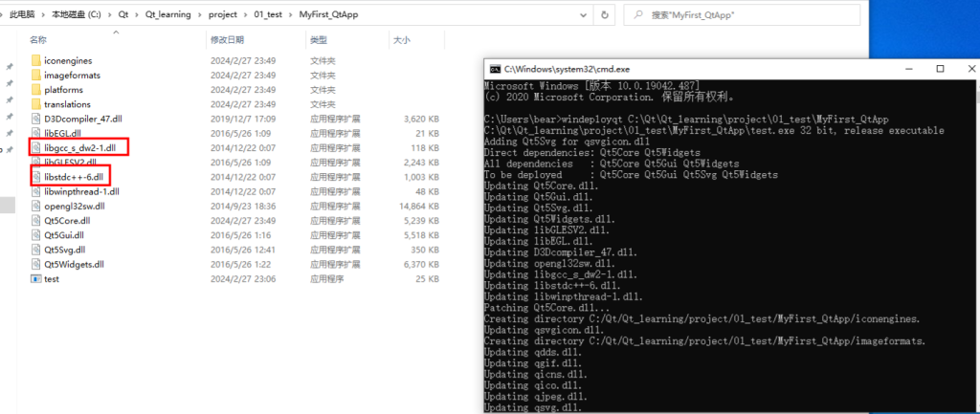Select the translations folder
The height and width of the screenshot is (414, 980).
coord(67,104)
